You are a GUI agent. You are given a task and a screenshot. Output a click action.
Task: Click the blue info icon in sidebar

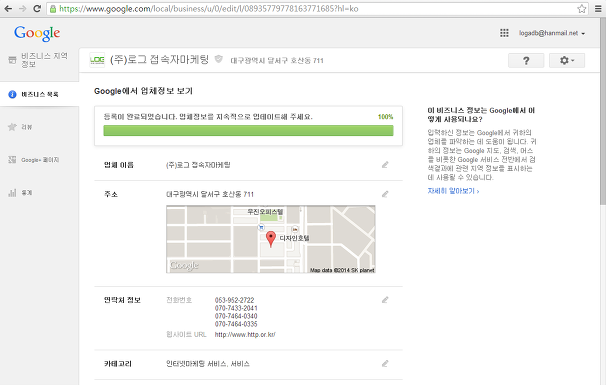(12, 94)
